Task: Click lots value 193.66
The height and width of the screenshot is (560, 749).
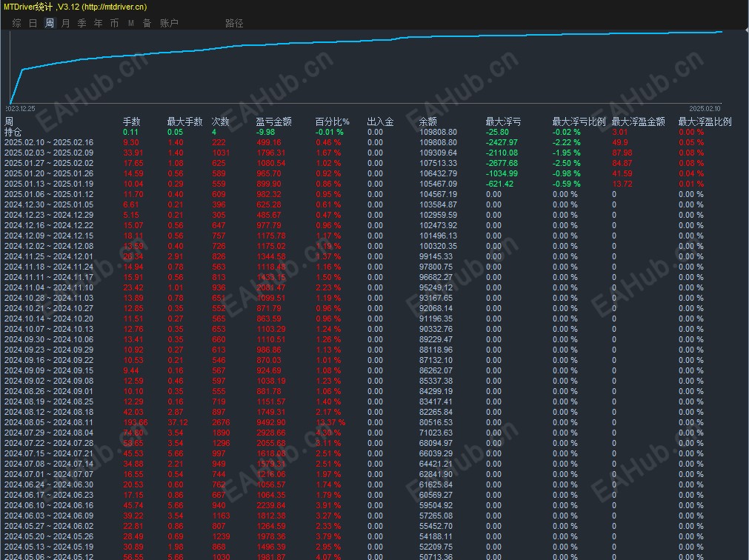Action: (136, 422)
